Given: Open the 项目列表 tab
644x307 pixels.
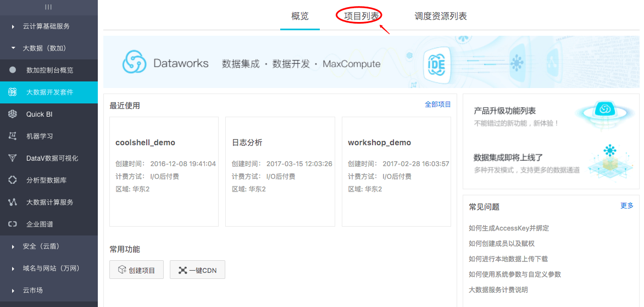Looking at the screenshot, I should [362, 17].
